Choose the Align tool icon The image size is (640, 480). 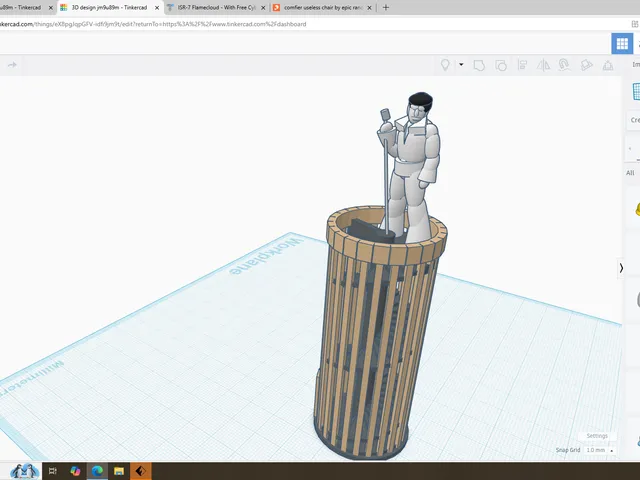point(522,65)
